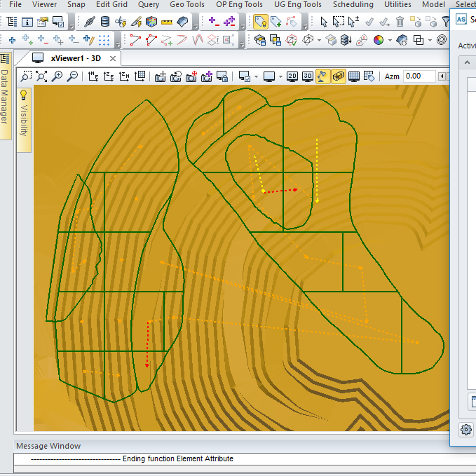Collapse the right panel section chevron
This screenshot has width=476, height=476.
coord(467,62)
